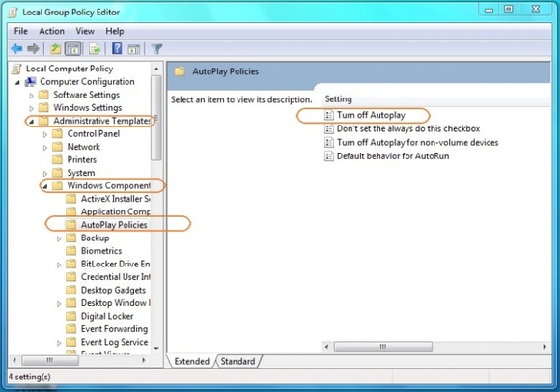Select the Turn off Autoplay setting
The width and height of the screenshot is (560, 392).
coord(371,115)
